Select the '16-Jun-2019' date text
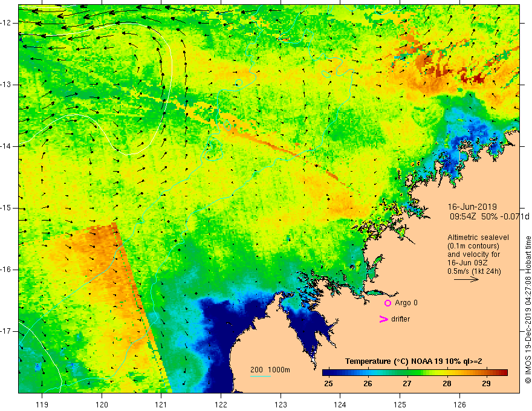 click(472, 207)
